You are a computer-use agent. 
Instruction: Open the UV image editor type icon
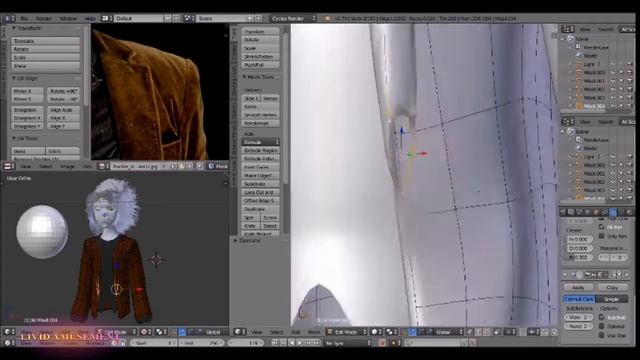point(8,167)
